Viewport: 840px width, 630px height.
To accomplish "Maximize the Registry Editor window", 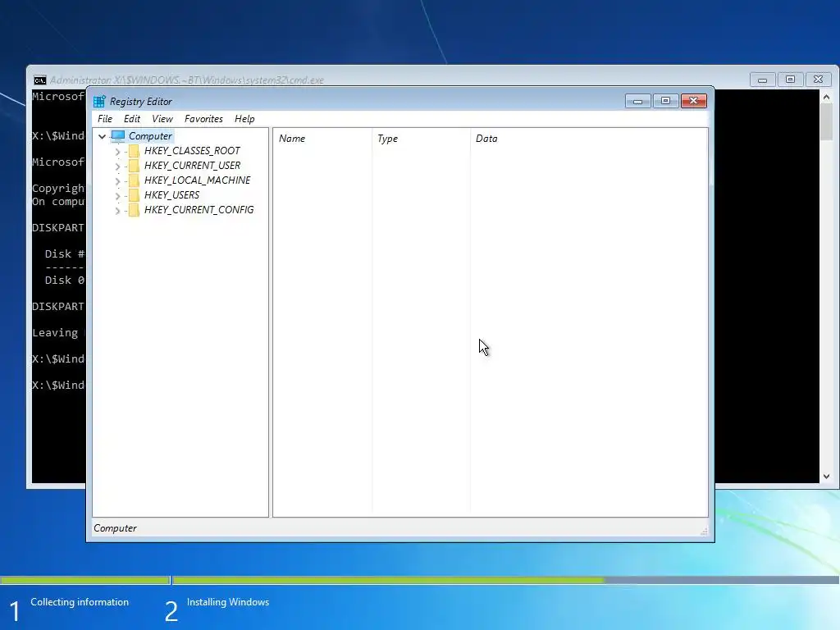I will pyautogui.click(x=665, y=101).
